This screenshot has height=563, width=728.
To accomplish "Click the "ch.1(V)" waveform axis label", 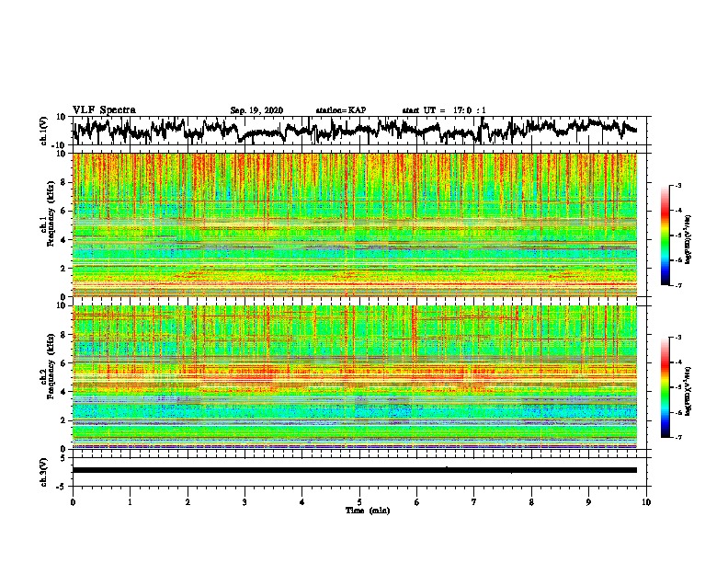I will coord(44,131).
